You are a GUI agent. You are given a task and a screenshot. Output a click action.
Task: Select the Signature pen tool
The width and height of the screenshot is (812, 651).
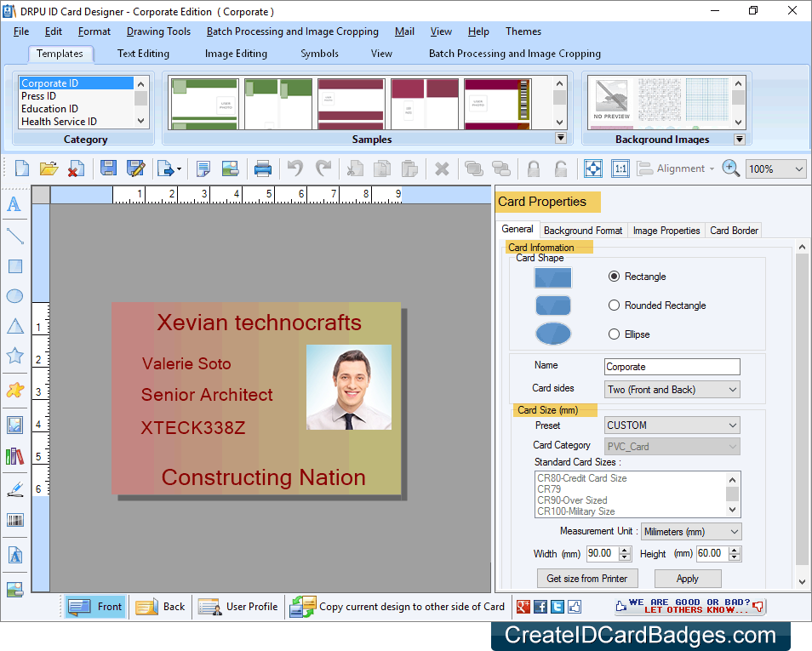click(x=15, y=489)
